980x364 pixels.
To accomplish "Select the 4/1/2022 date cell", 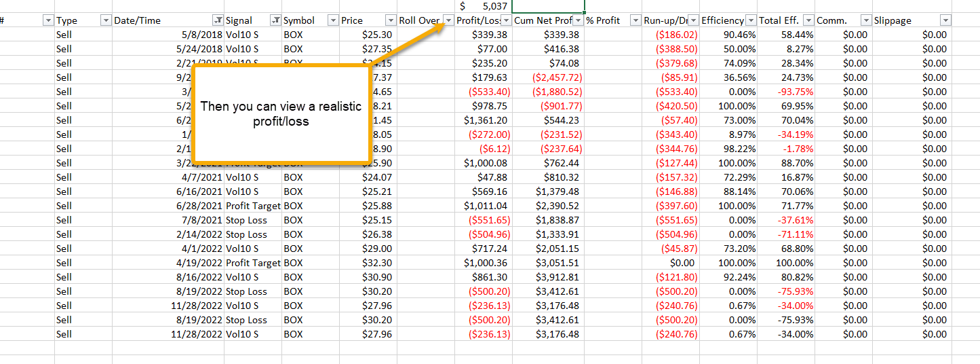I will coord(168,249).
